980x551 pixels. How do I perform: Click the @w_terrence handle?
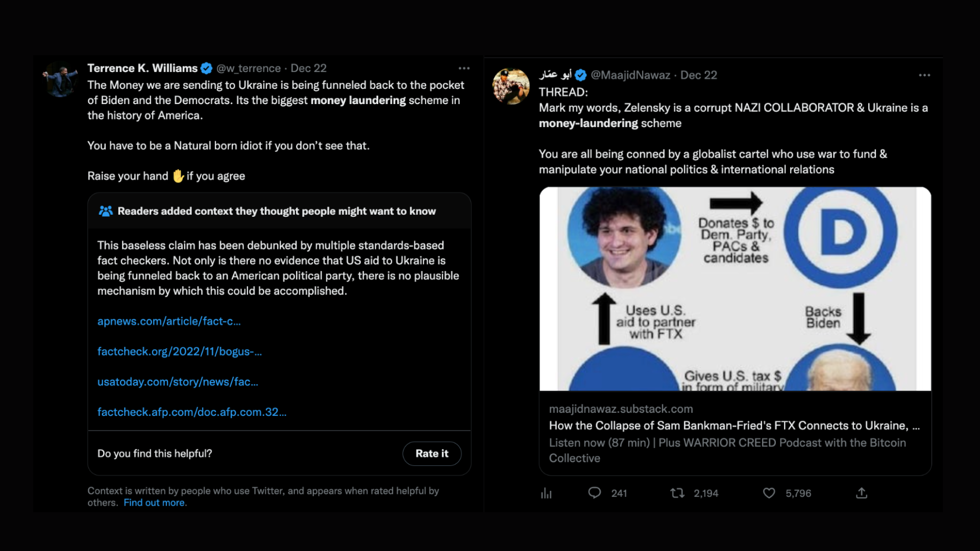249,68
